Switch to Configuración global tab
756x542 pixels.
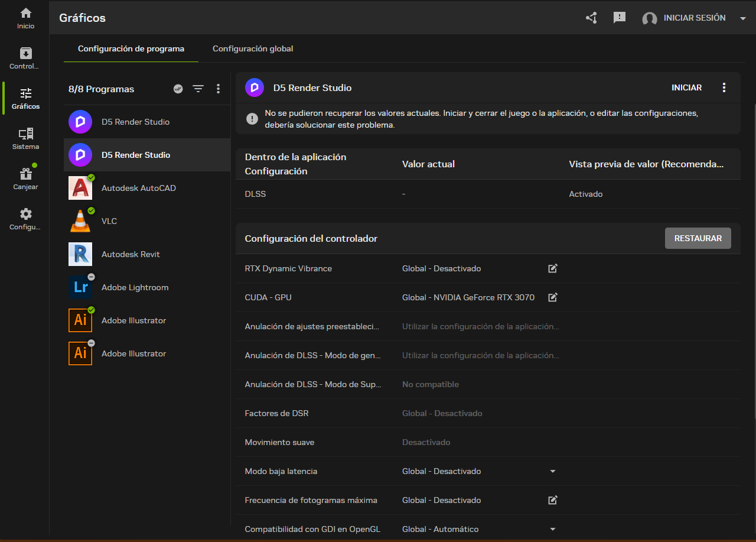[253, 48]
